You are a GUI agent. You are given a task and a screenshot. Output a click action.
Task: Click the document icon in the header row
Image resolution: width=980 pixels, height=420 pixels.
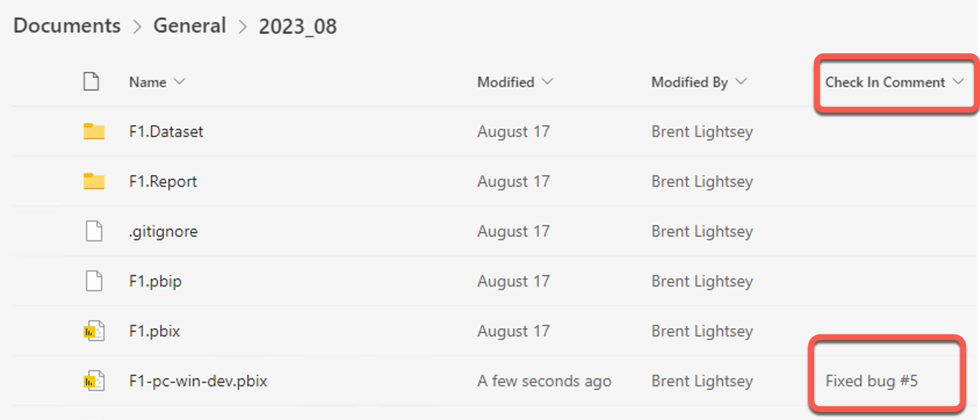point(92,80)
